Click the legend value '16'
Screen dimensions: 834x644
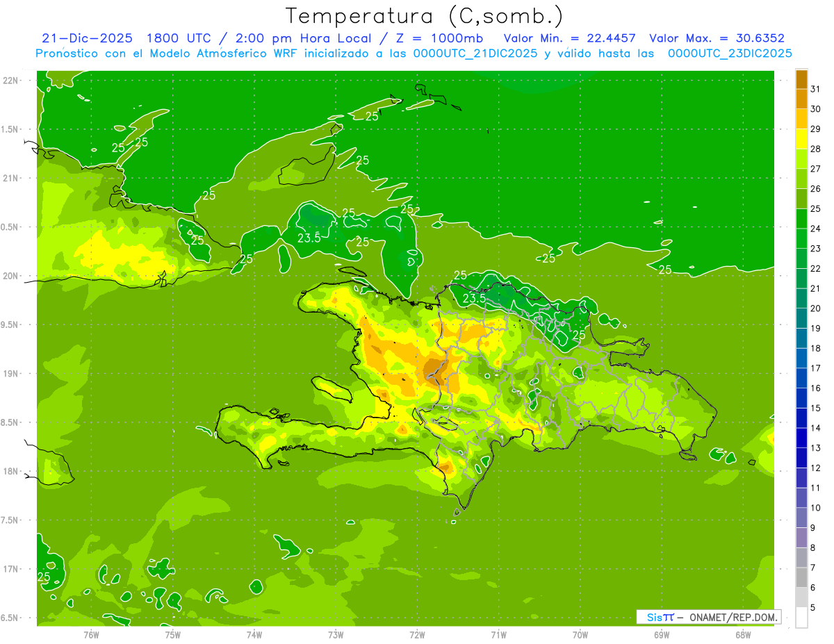816,388
